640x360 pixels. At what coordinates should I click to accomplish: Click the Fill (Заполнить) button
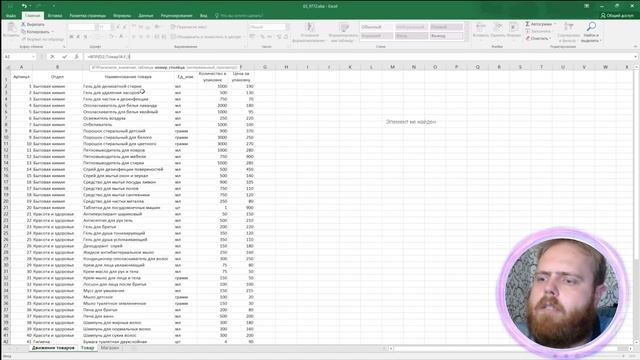point(540,31)
